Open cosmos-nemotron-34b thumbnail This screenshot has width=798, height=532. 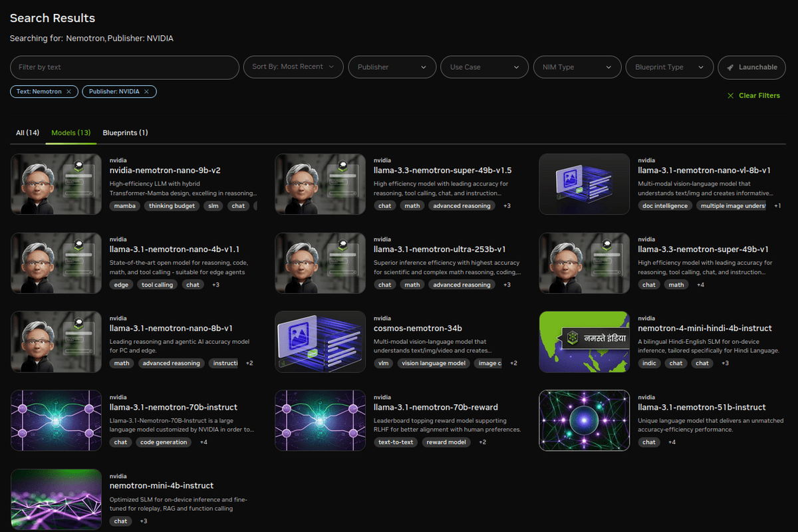click(x=321, y=342)
